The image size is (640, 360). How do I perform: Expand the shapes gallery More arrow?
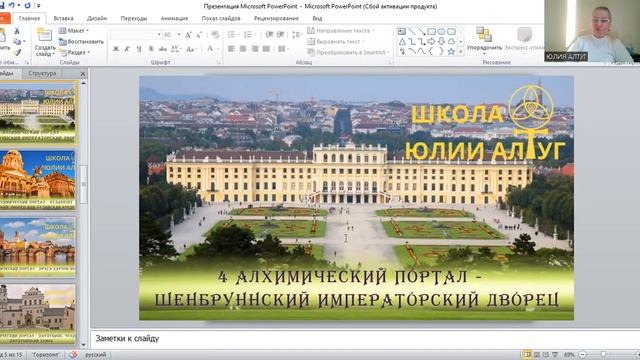(x=461, y=52)
